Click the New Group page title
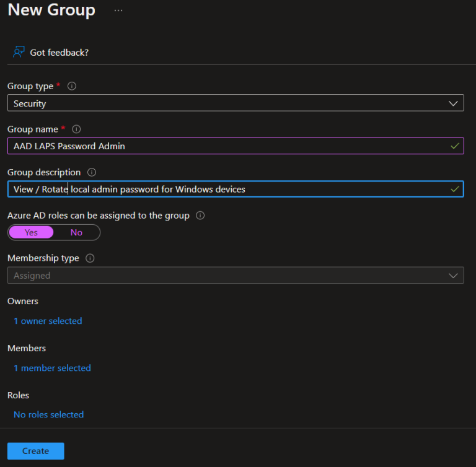476x467 pixels. [51, 10]
